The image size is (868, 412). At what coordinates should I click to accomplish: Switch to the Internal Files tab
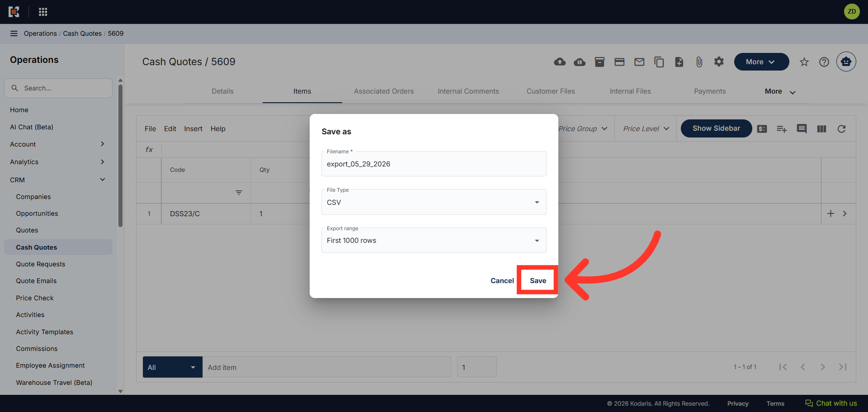pos(630,91)
